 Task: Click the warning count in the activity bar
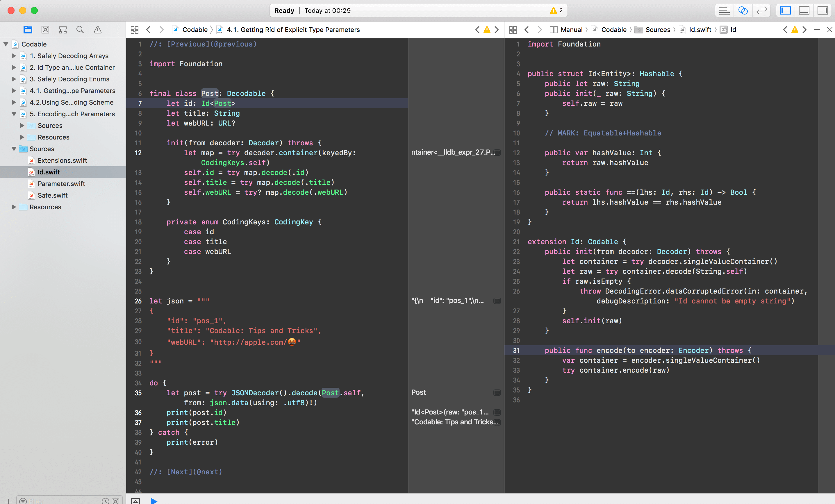pos(556,10)
